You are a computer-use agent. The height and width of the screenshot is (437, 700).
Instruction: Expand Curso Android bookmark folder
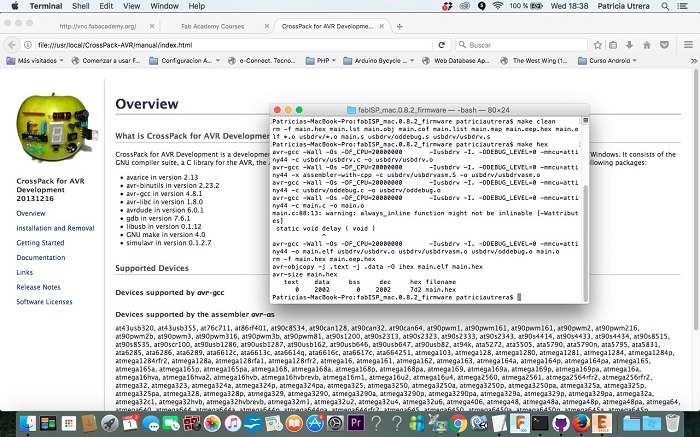tap(607, 60)
